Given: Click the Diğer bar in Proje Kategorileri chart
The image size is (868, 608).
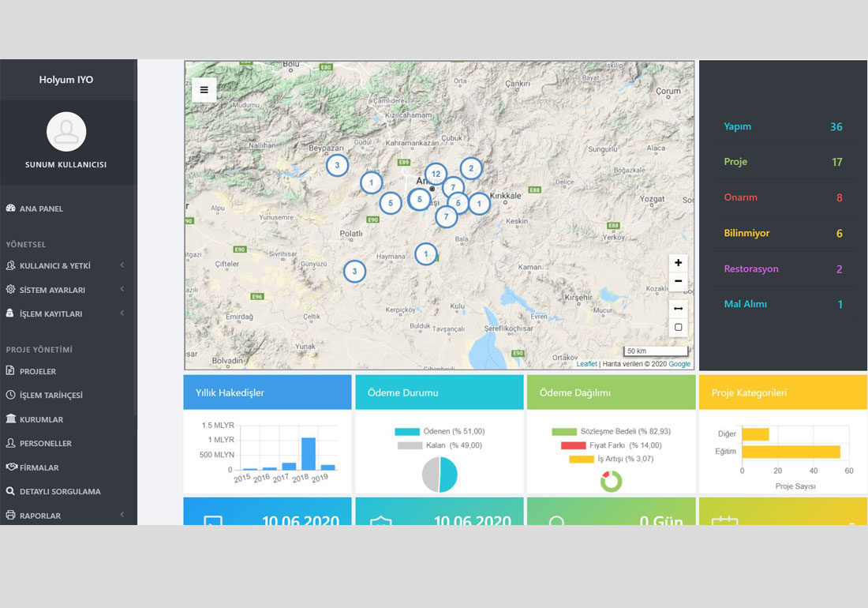Looking at the screenshot, I should tap(756, 434).
